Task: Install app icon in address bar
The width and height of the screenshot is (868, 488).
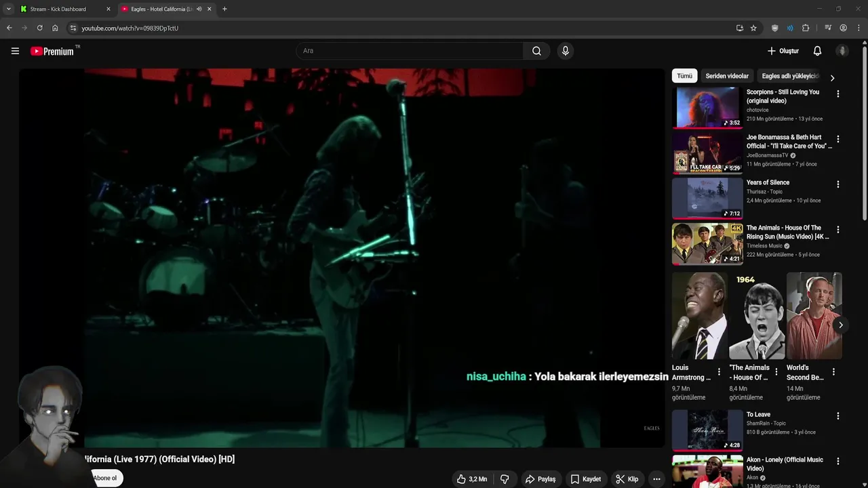Action: [739, 28]
